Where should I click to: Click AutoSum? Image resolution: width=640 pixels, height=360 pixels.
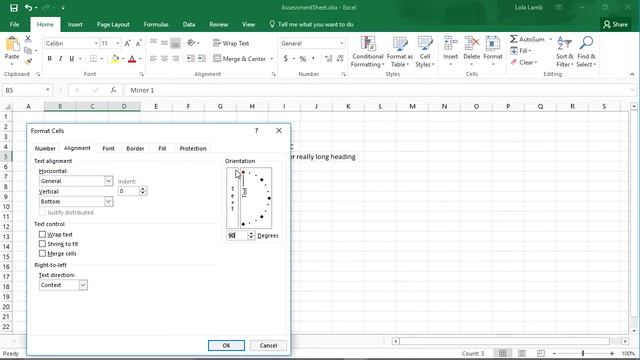pyautogui.click(x=527, y=39)
